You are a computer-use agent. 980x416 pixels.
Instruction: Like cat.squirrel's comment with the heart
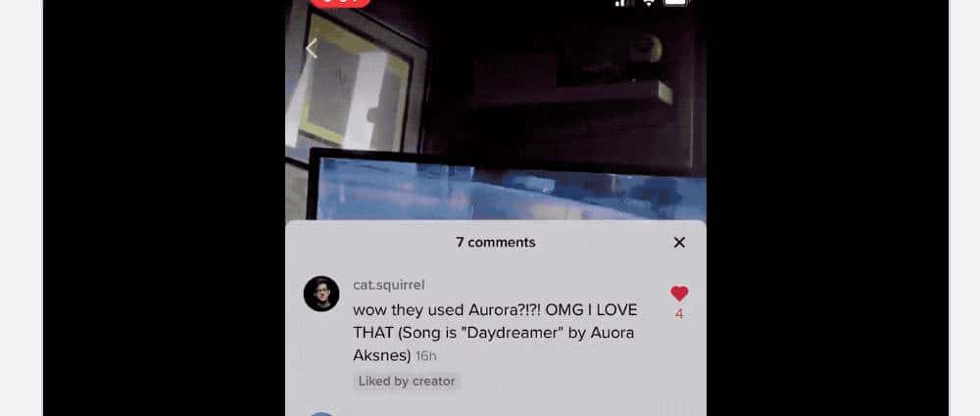pos(679,294)
